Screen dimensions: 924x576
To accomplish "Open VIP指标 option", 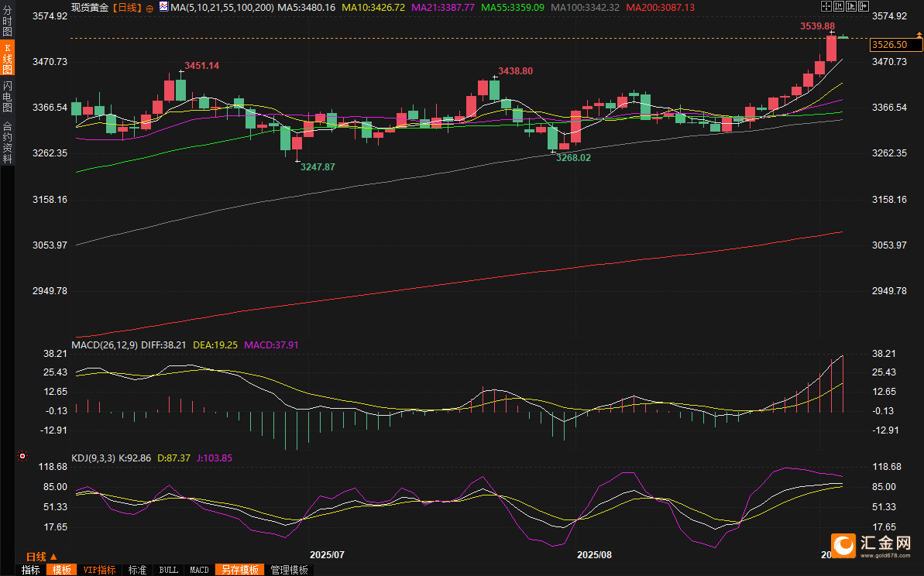I will (99, 570).
